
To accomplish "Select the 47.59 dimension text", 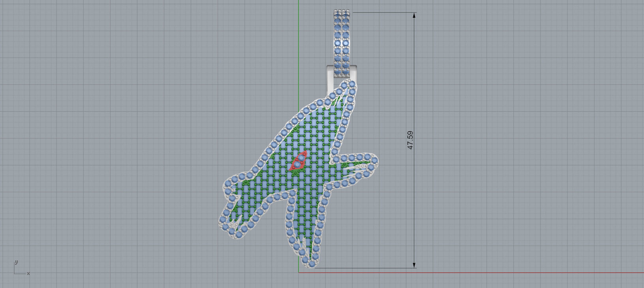I will pyautogui.click(x=410, y=140).
